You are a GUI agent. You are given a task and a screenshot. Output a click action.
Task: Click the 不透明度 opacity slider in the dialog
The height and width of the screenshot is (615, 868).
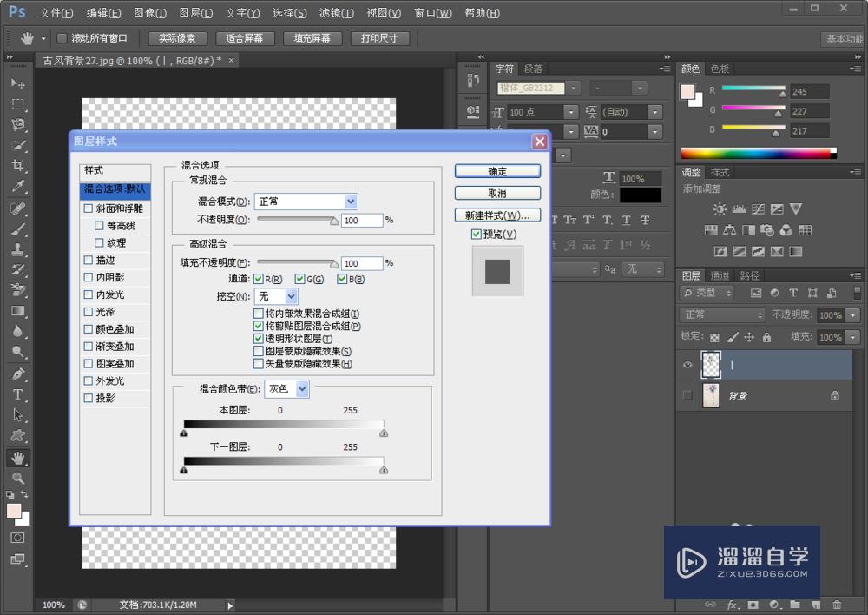click(295, 221)
